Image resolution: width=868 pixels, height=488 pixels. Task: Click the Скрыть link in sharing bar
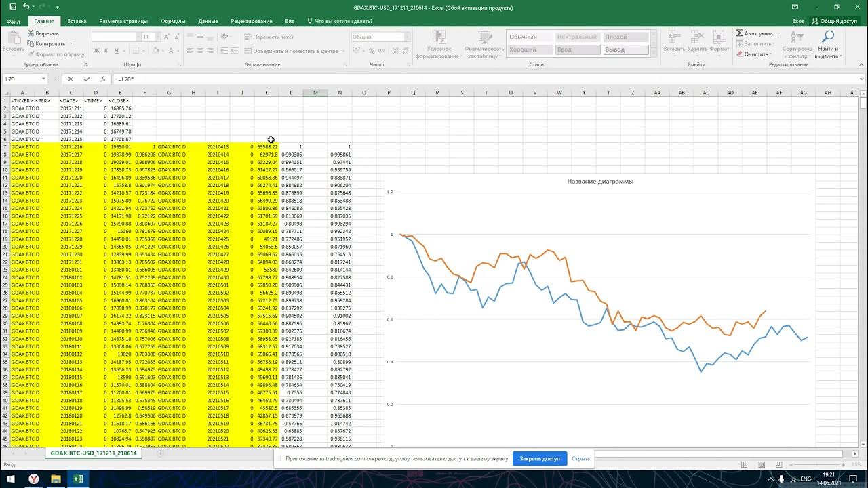coord(580,458)
